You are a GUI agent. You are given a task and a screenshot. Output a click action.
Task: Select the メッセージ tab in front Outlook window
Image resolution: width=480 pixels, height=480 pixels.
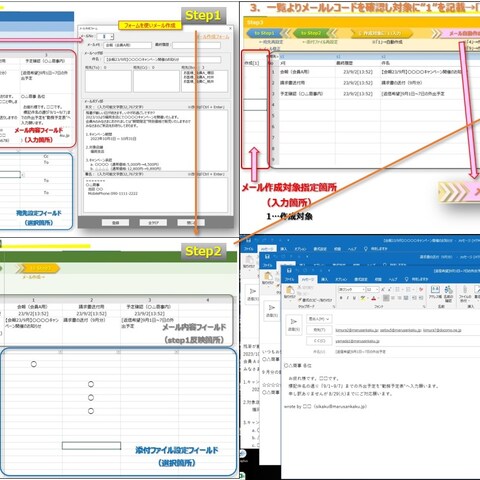click(307, 279)
